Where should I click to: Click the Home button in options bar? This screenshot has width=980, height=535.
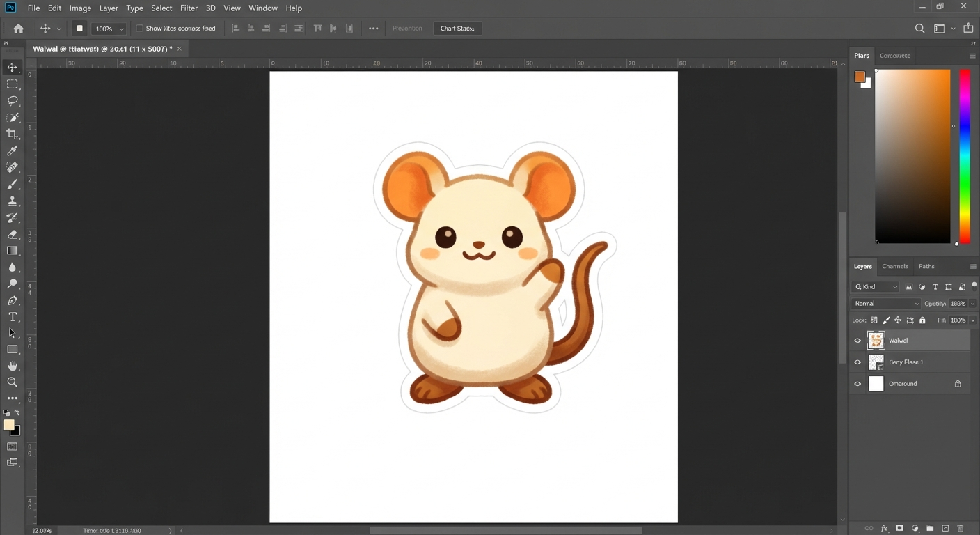[19, 29]
